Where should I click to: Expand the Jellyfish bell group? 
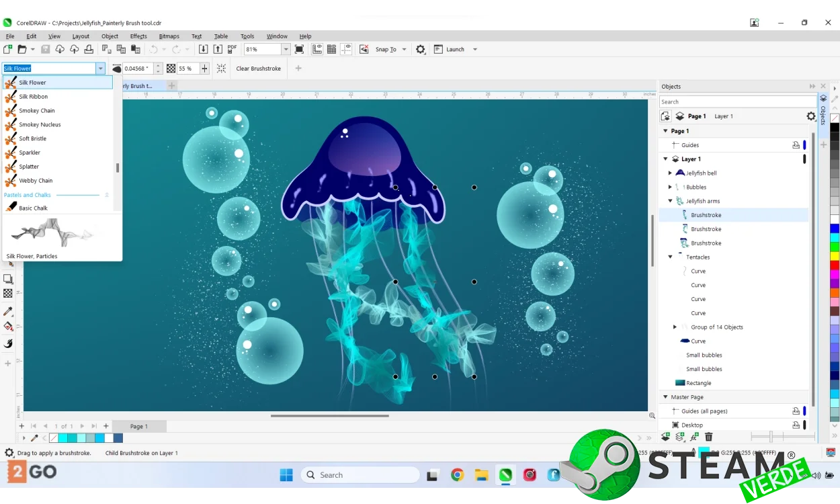coord(670,173)
